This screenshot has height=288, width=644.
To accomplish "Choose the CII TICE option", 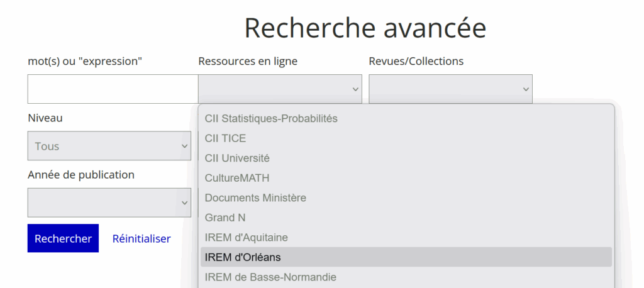I will coord(406,138).
